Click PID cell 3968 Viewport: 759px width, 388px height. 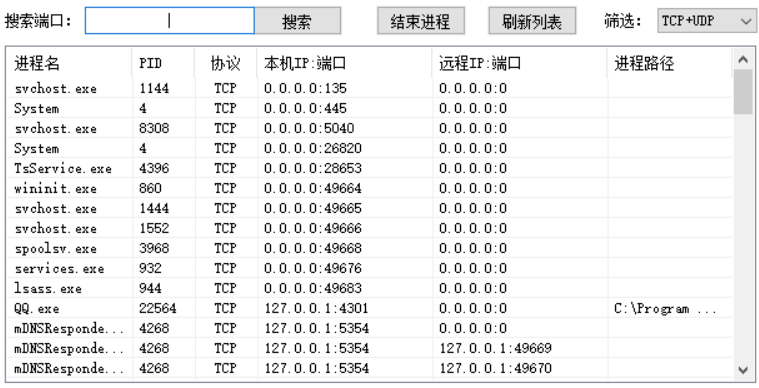pyautogui.click(x=154, y=248)
